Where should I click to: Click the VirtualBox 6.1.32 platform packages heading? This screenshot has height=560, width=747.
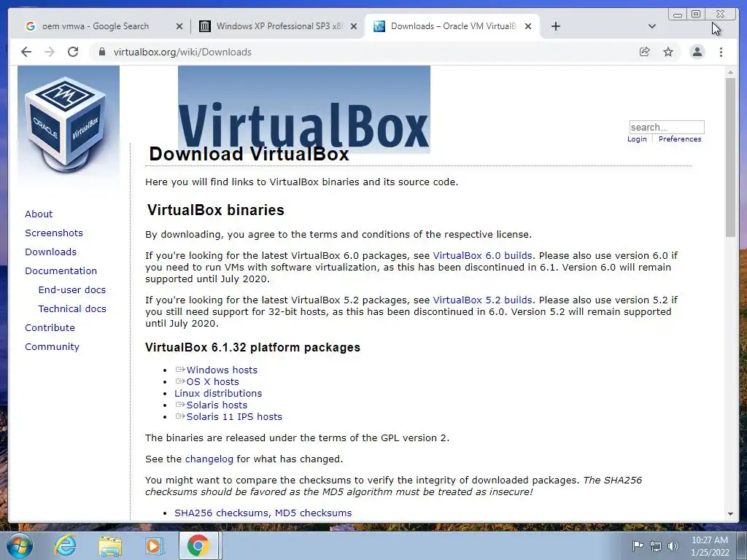[x=252, y=348]
